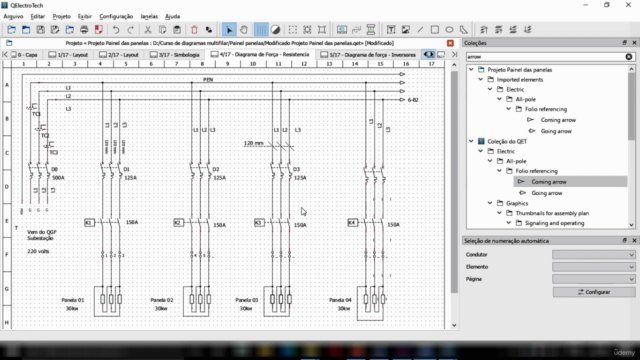Open the Exibir menu
Screen dimensions: 640x360
pyautogui.click(x=85, y=16)
